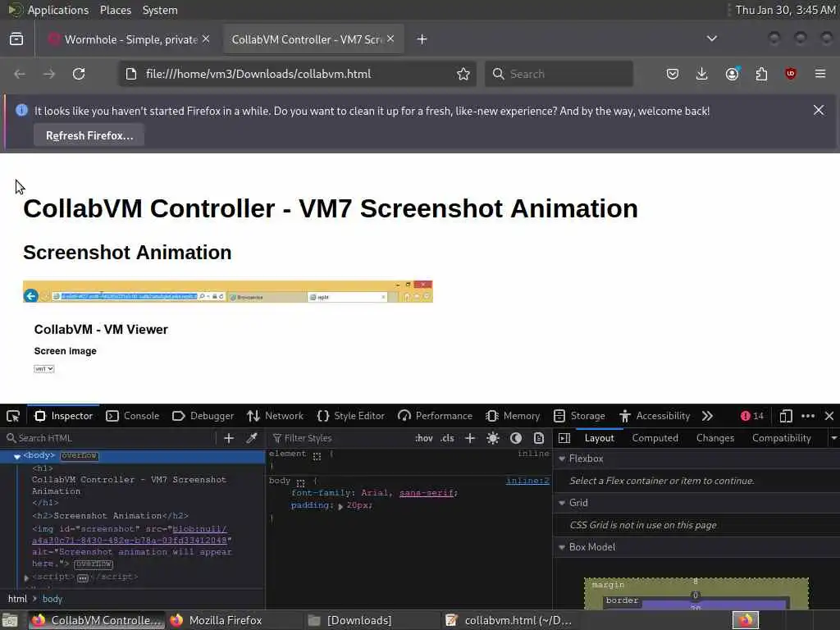
Task: Toggle the three-pane inspector view
Action: 564,438
